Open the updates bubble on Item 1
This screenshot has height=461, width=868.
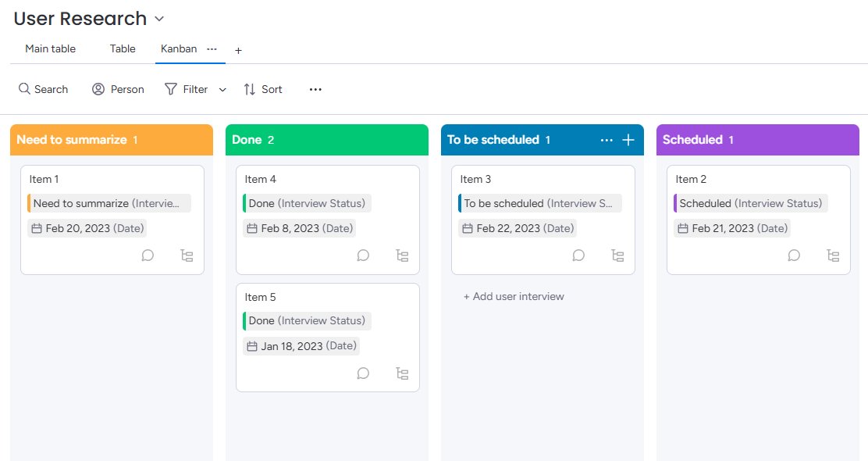tap(148, 256)
